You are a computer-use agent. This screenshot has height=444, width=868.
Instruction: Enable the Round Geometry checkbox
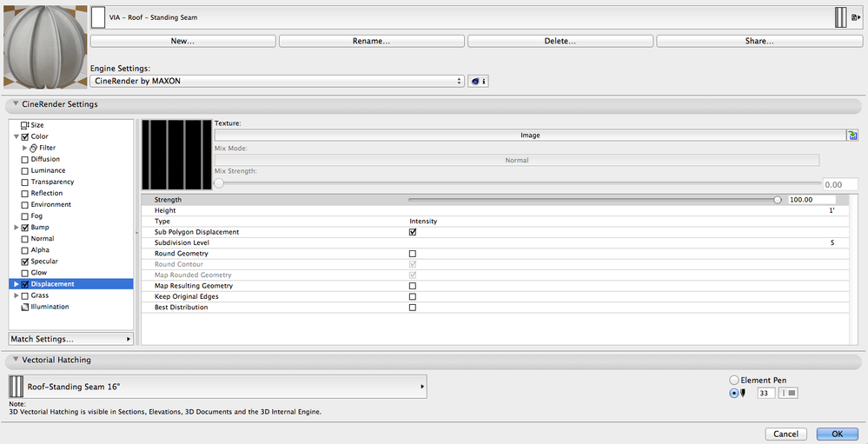pos(413,254)
